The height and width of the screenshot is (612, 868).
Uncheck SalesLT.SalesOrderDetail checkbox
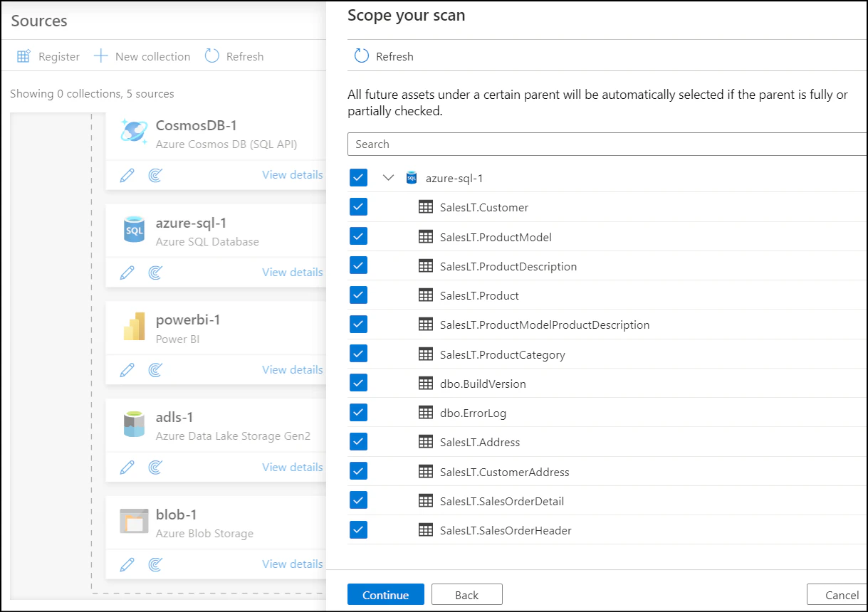[x=358, y=500]
